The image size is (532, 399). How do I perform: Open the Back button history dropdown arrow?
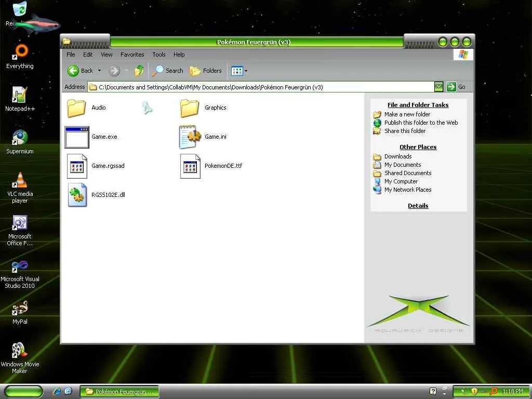[x=99, y=71]
